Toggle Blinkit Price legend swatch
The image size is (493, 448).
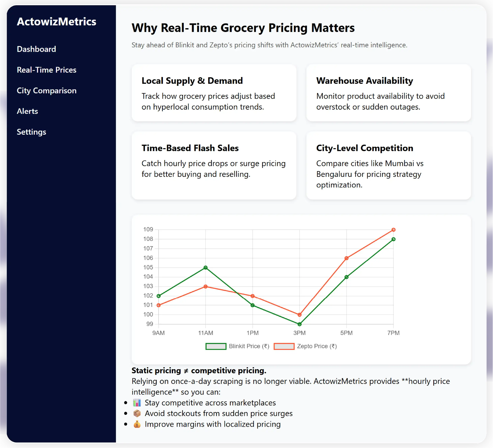tap(216, 346)
